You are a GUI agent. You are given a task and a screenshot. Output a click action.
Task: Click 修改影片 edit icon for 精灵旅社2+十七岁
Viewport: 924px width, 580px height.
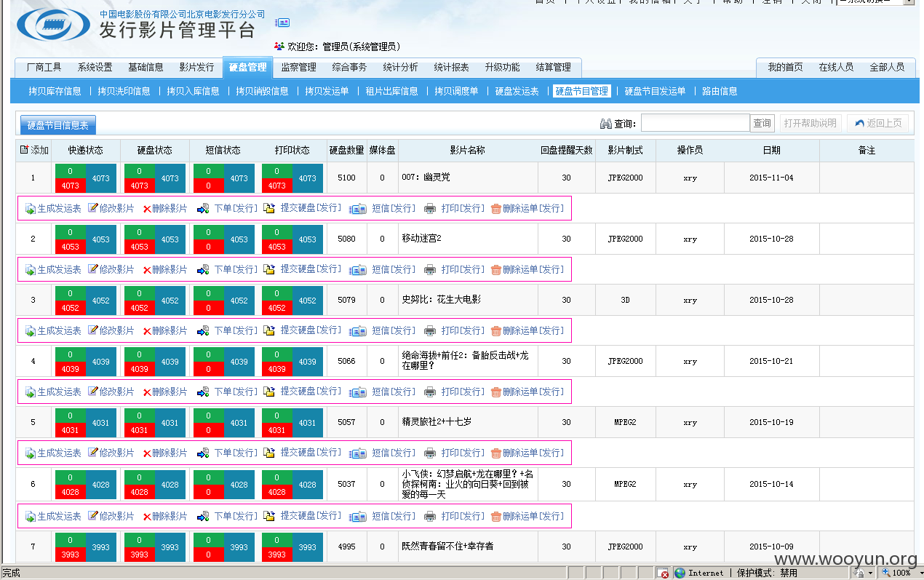[x=92, y=453]
